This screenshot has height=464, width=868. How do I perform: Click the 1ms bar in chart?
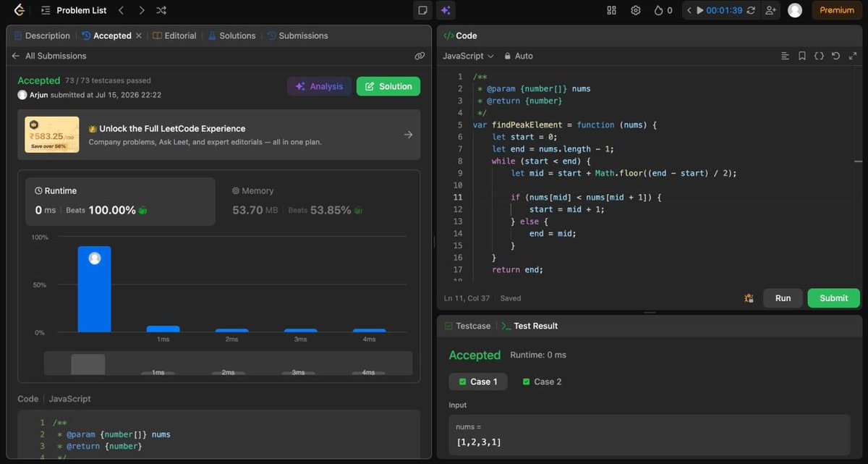pos(163,329)
